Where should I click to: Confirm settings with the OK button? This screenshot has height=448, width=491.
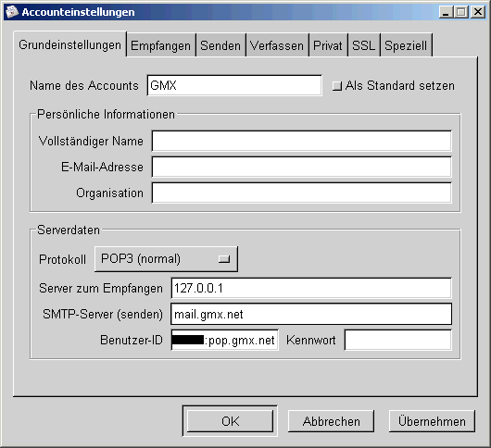pyautogui.click(x=230, y=421)
